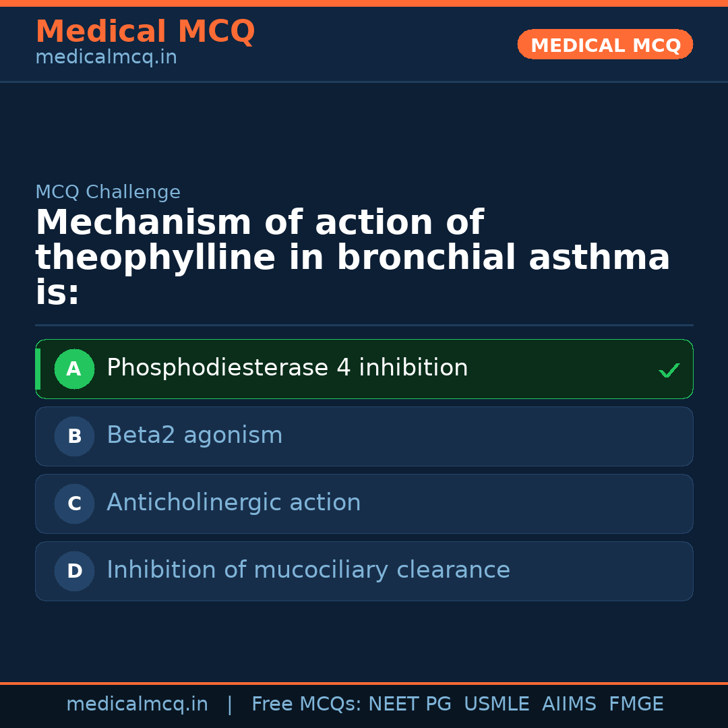Open the Medical MCQ header title
728x728 pixels.
coord(145,32)
